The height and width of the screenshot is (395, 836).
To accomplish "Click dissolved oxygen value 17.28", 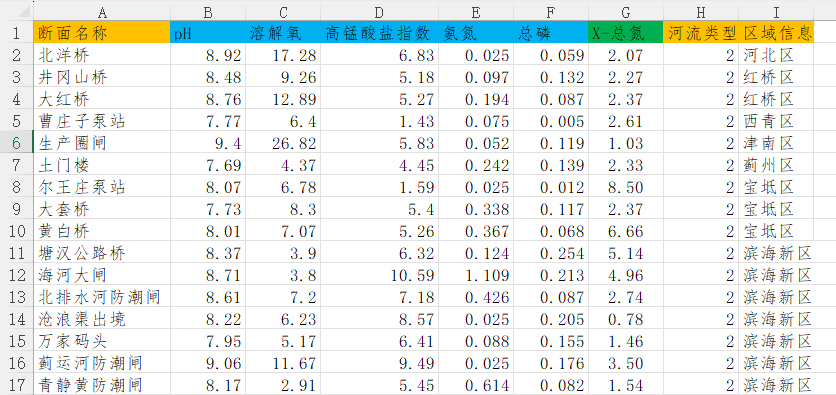I will coord(283,55).
